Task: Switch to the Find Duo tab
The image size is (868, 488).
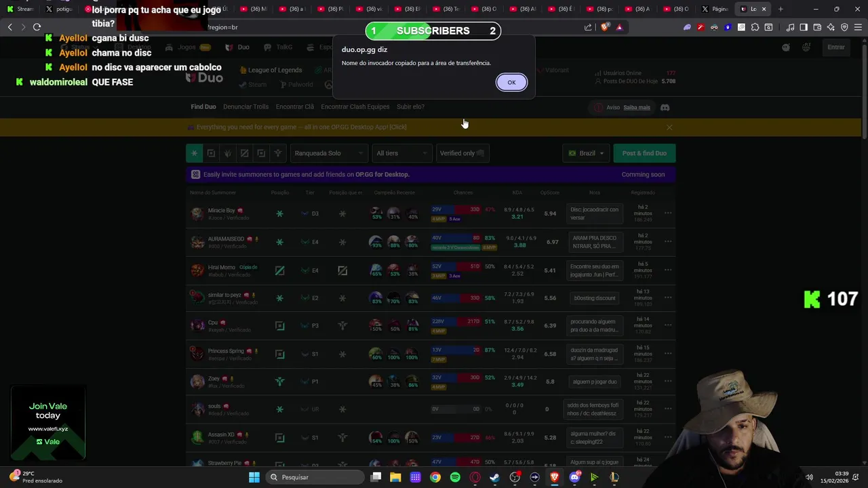Action: 203,106
